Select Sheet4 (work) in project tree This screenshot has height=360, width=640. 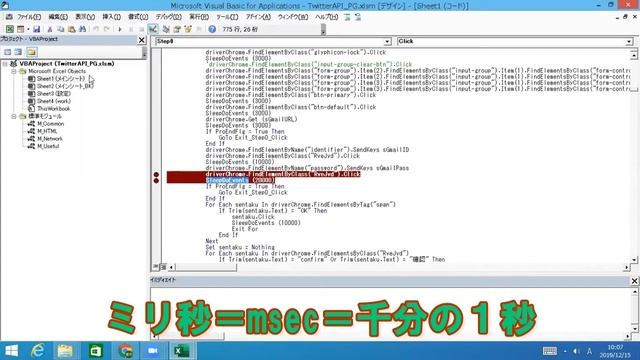point(53,101)
